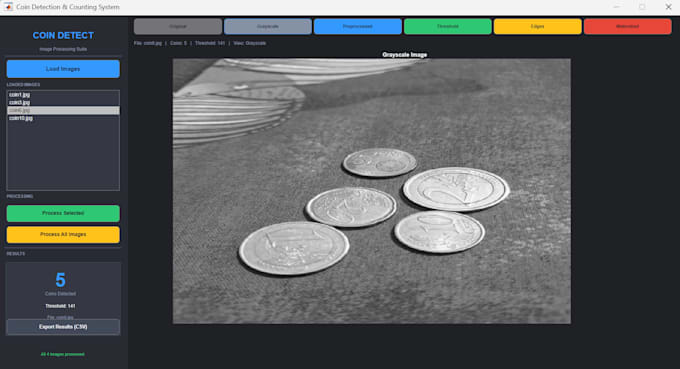Click the grayscale coin image preview
Viewport: 680px width, 369px height.
click(x=372, y=191)
